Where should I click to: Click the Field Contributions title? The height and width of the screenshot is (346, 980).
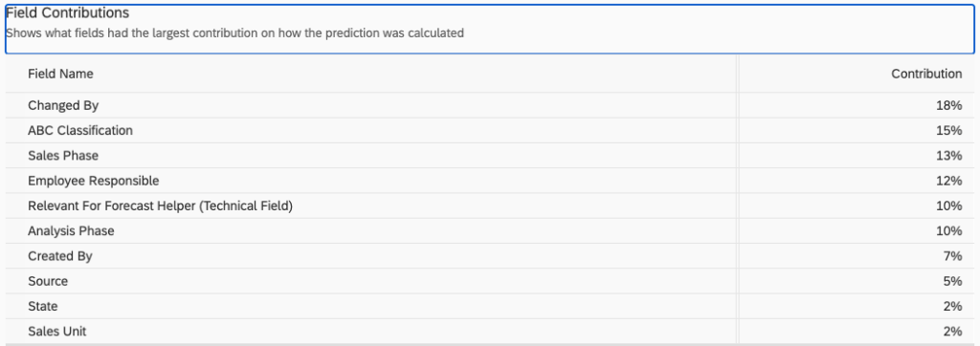coord(68,12)
